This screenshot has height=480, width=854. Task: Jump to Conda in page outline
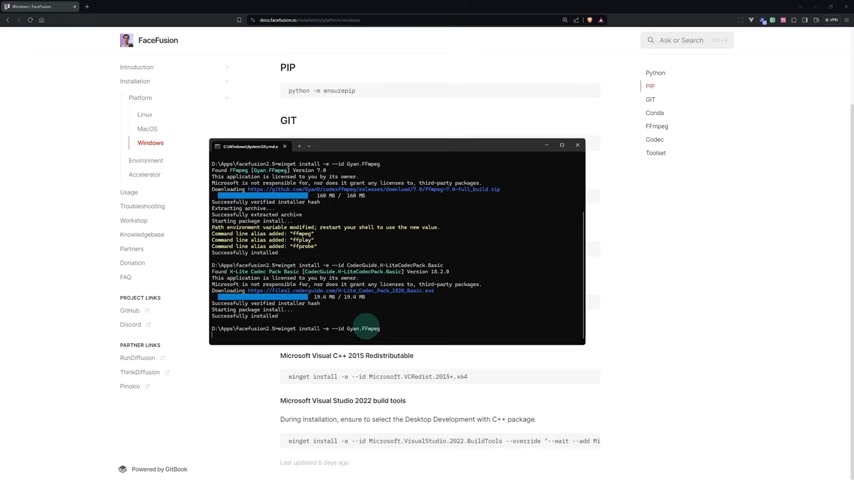[x=654, y=113]
